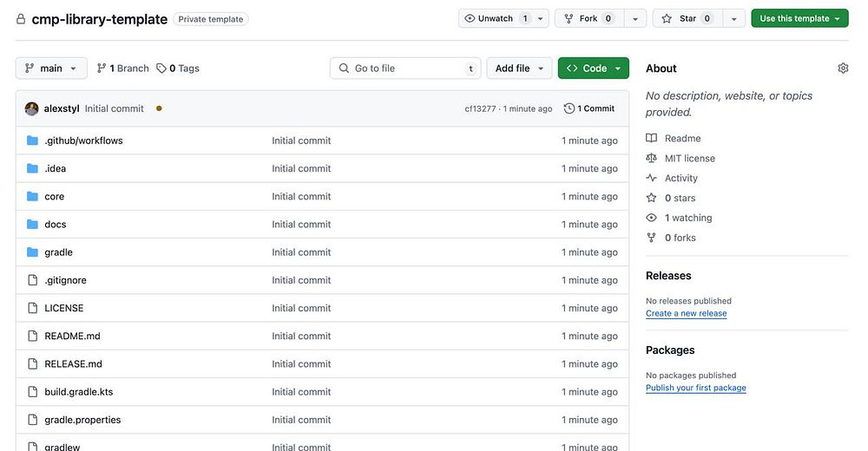Open the green Code dropdown
The height and width of the screenshot is (451, 868).
pyautogui.click(x=594, y=69)
